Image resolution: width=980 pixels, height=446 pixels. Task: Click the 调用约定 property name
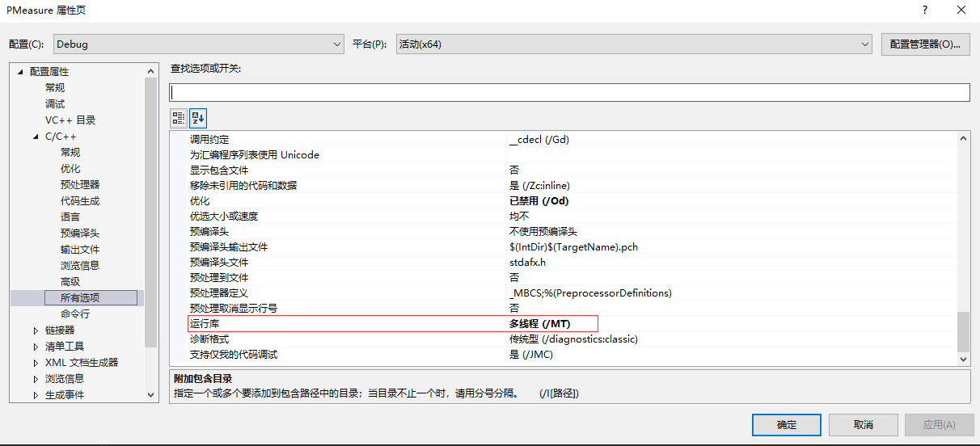pos(209,140)
